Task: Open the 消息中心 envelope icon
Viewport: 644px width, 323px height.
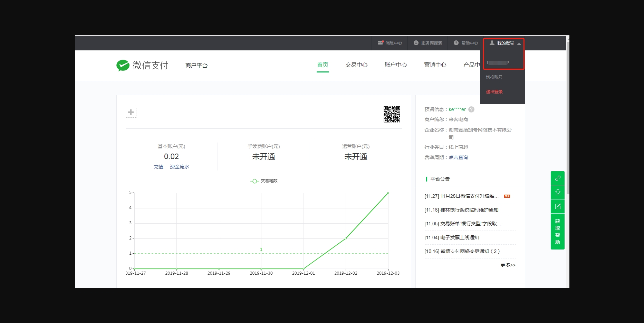Action: [x=380, y=43]
